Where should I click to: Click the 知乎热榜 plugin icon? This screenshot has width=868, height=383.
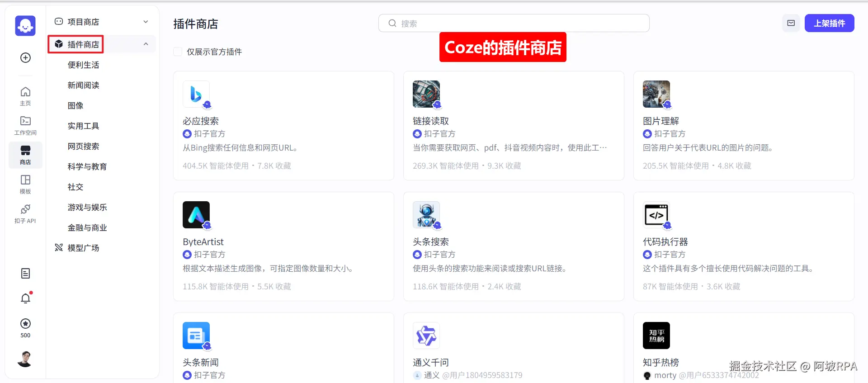tap(656, 336)
